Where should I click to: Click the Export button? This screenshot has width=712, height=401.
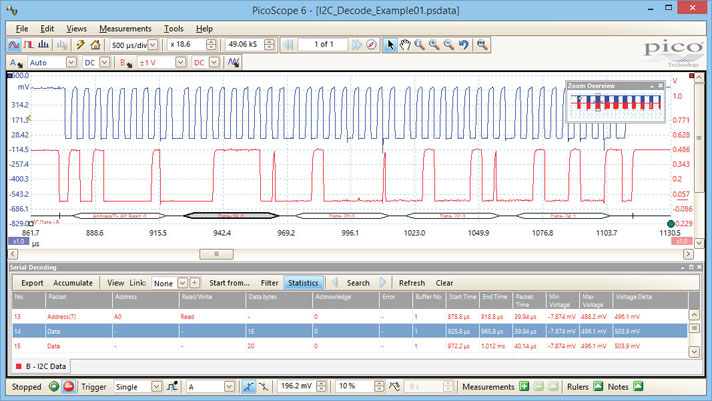click(32, 283)
